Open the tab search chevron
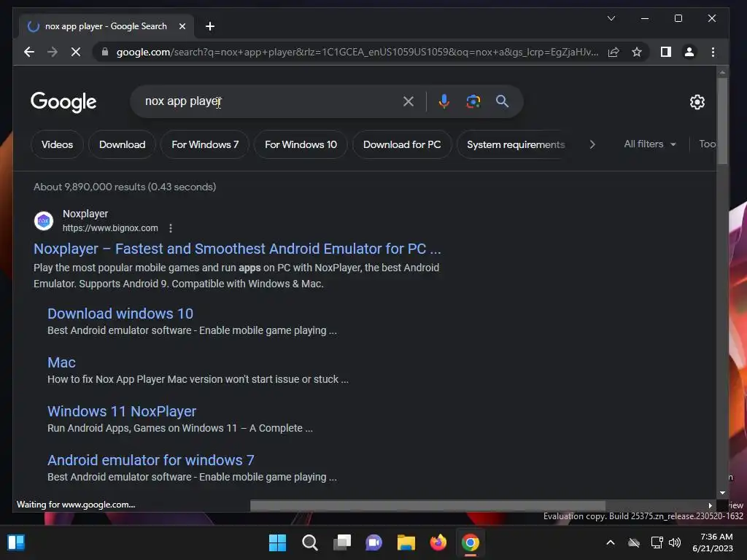The height and width of the screenshot is (560, 747). (x=611, y=18)
